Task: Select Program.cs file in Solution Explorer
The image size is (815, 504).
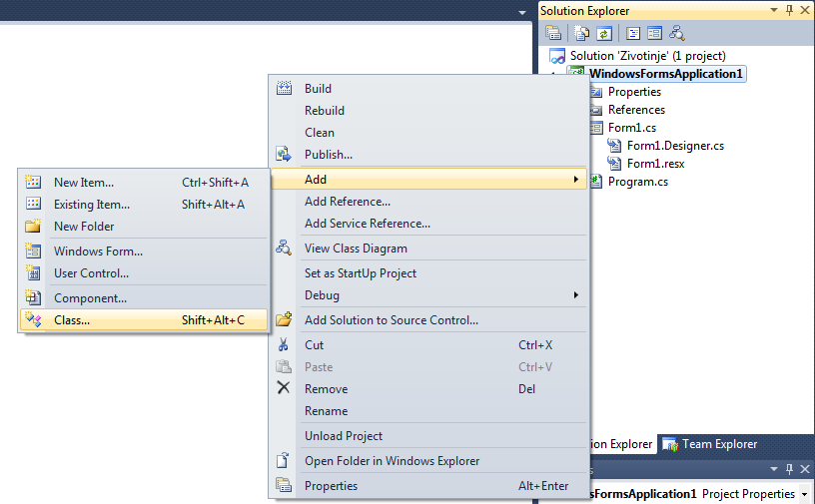Action: click(x=638, y=182)
